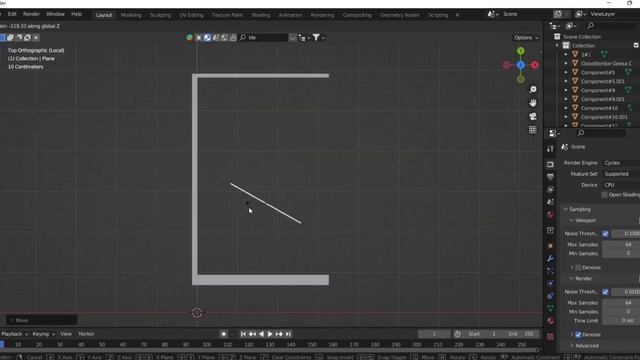The height and width of the screenshot is (360, 640).
Task: Toggle the camera view icon
Action: [x=533, y=116]
